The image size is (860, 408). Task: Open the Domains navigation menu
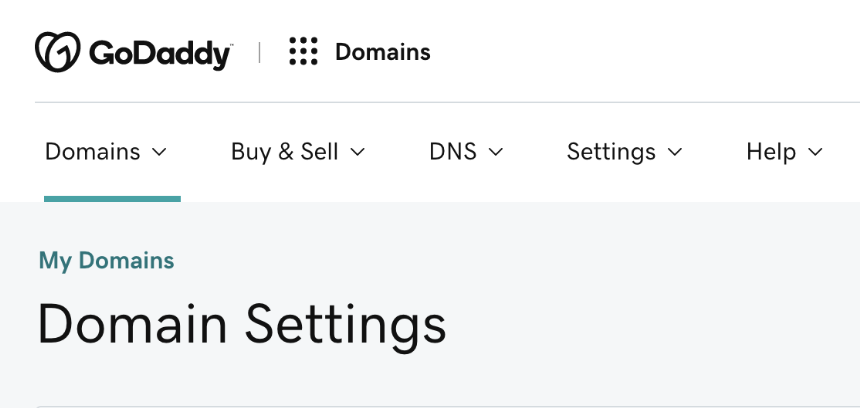pyautogui.click(x=93, y=152)
